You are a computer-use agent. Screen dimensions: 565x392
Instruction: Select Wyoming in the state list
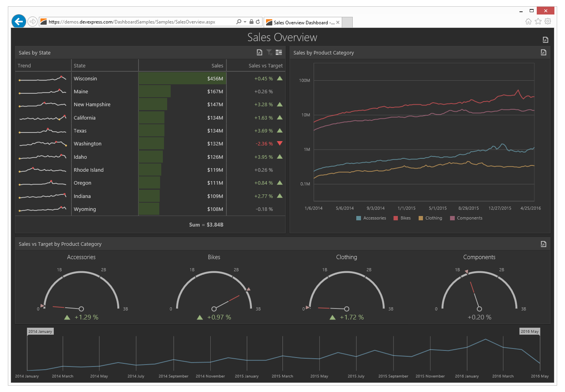click(x=150, y=209)
